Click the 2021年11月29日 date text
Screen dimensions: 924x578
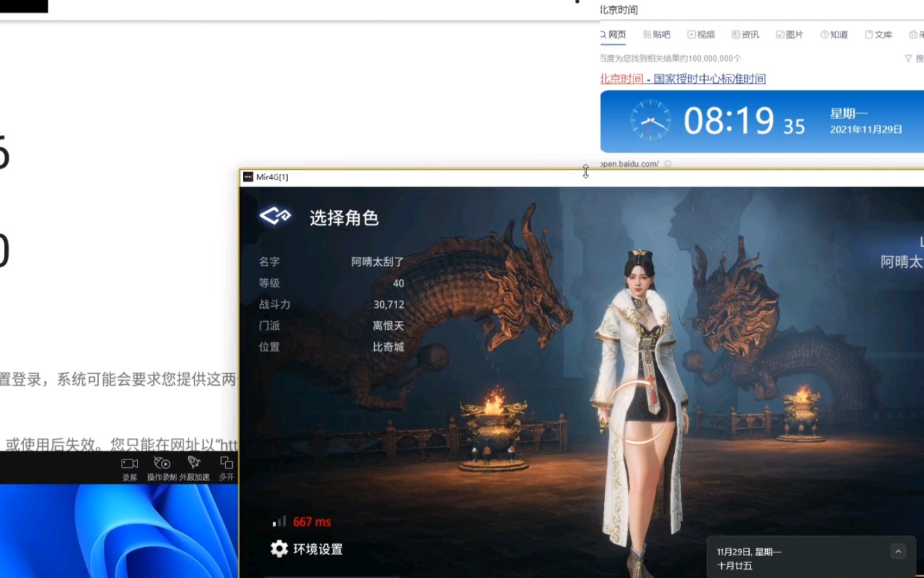pos(866,129)
